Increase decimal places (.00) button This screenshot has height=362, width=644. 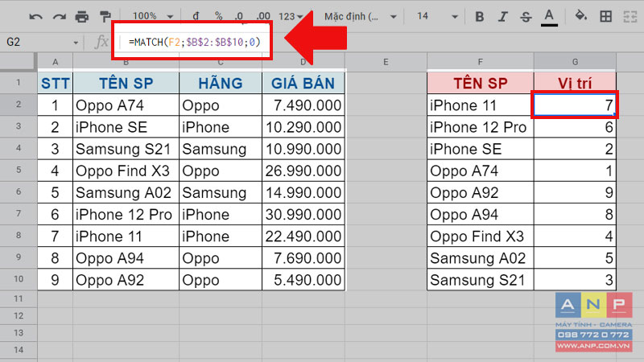[263, 16]
